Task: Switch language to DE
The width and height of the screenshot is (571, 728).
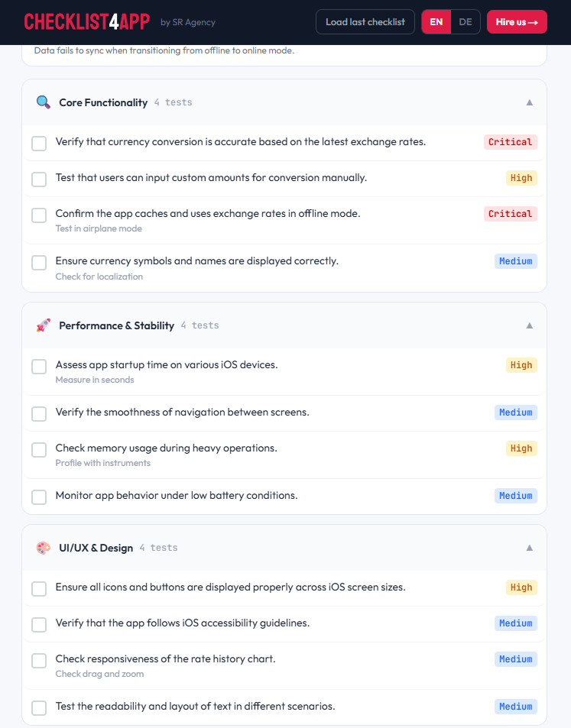Action: (x=465, y=22)
